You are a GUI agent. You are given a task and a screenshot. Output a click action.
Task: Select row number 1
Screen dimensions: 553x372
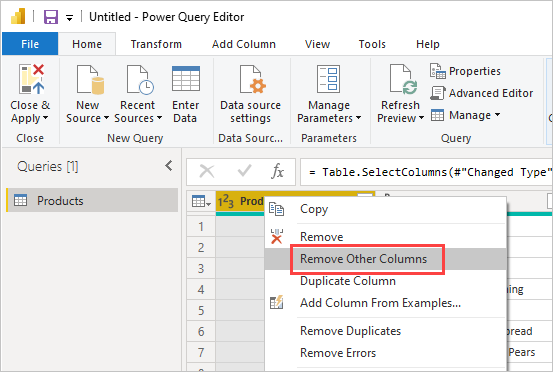point(201,226)
